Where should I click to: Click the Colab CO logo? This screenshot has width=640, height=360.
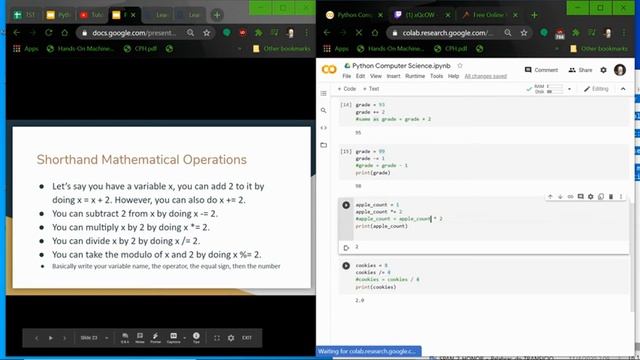click(x=329, y=70)
